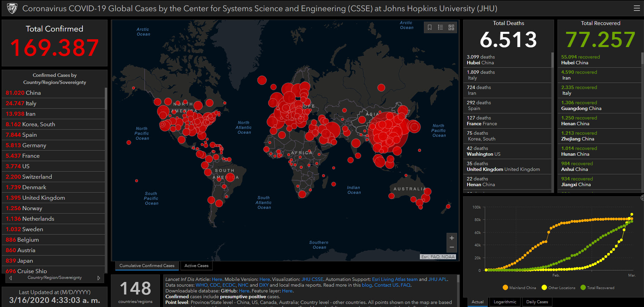Open the basemap gallery grid icon
The height and width of the screenshot is (307, 644).
click(451, 27)
